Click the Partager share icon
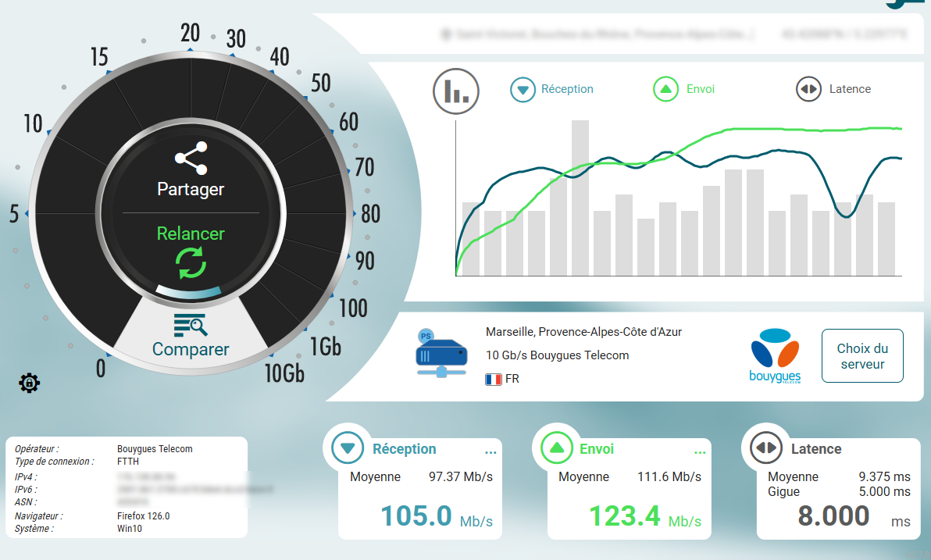The height and width of the screenshot is (560, 931). point(191,159)
